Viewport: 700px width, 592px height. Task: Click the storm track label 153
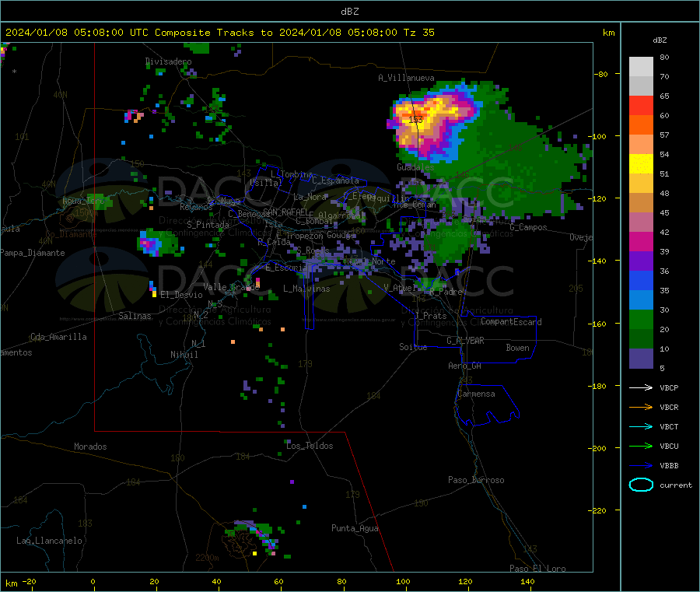(x=415, y=119)
